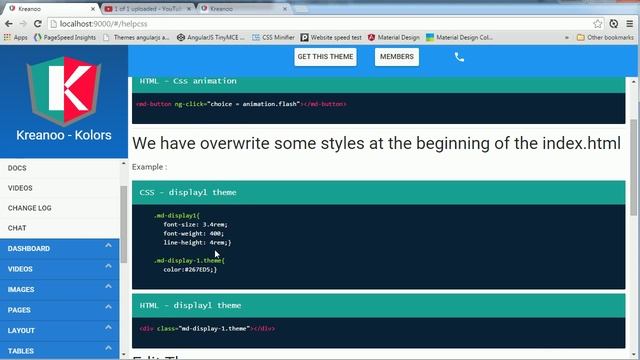640x360 pixels.
Task: Open the CSS Minifier bookmark
Action: coord(273,37)
